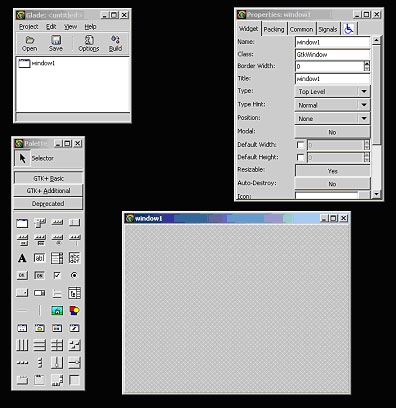This screenshot has width=396, height=408.
Task: Select the Widget tab in Properties
Action: 249,29
